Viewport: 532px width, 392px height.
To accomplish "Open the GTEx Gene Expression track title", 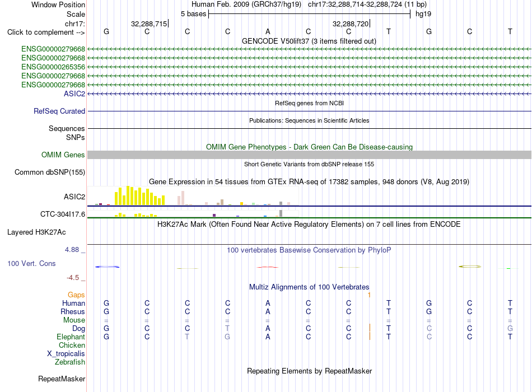I will pyautogui.click(x=309, y=181).
